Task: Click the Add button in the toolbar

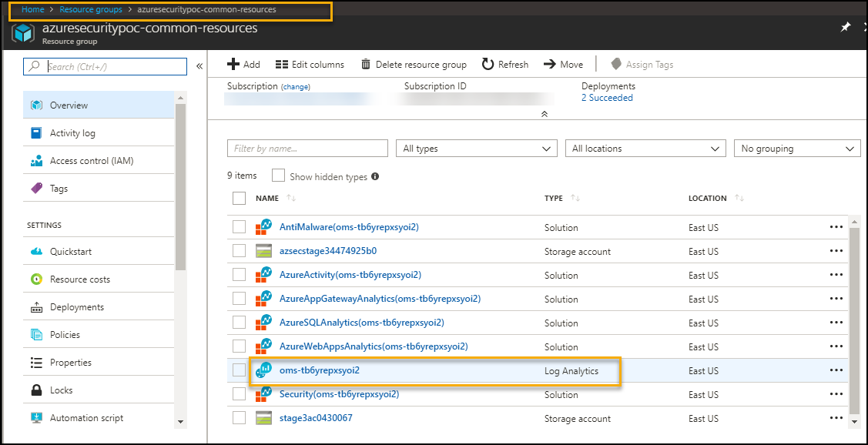Action: tap(243, 65)
